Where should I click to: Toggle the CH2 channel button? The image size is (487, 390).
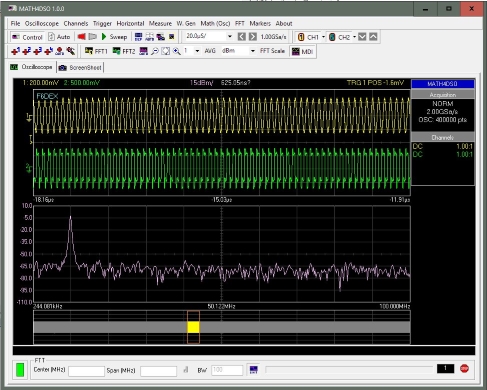click(340, 37)
